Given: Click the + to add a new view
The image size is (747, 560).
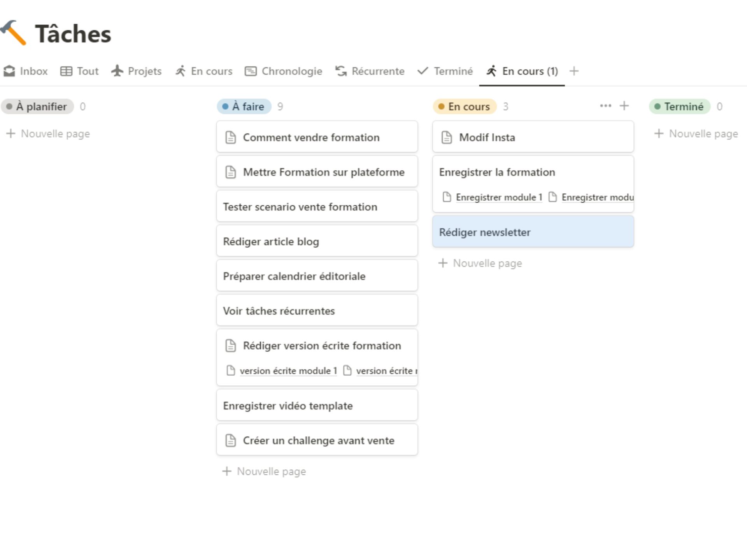Looking at the screenshot, I should pyautogui.click(x=574, y=71).
